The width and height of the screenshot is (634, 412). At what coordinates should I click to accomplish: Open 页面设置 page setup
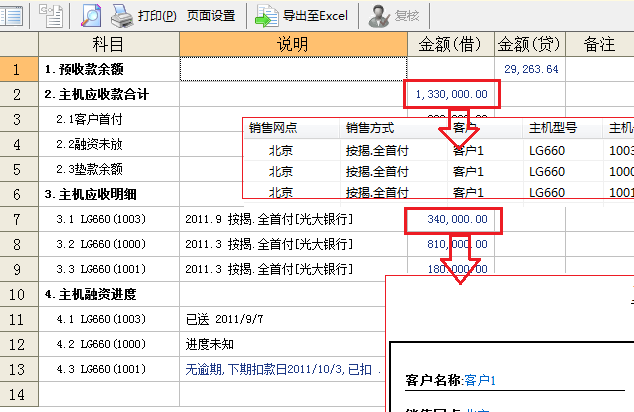pos(211,16)
